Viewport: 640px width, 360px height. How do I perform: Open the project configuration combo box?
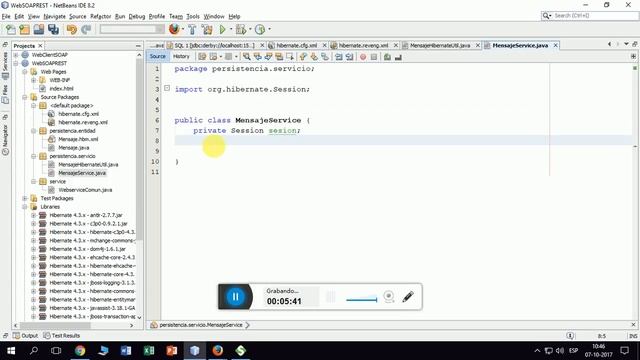point(132,29)
